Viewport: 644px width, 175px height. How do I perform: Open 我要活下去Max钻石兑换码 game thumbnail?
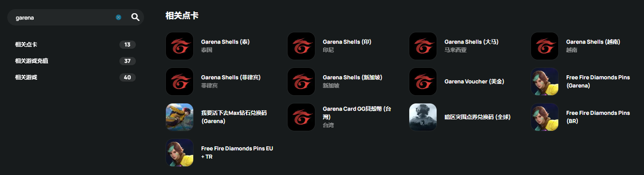click(x=180, y=117)
